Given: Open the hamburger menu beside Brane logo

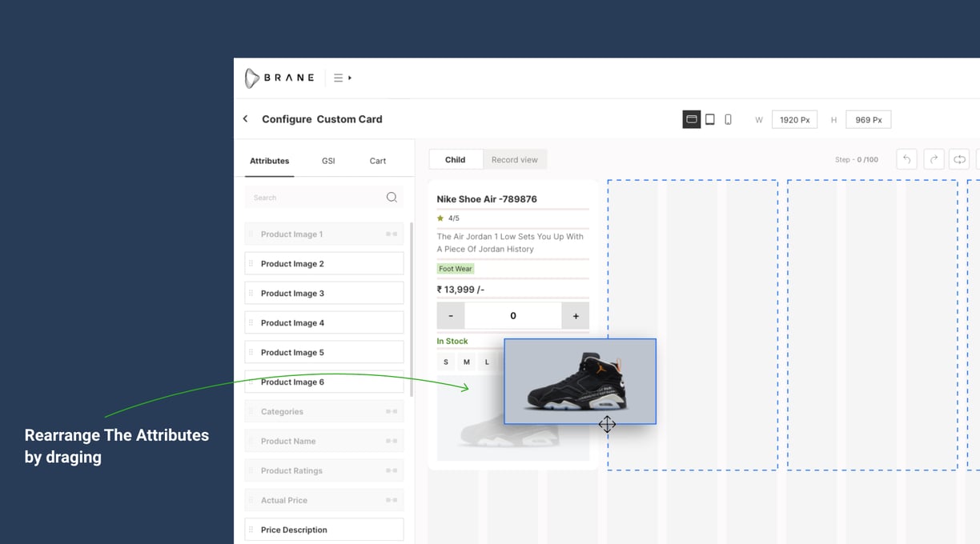Looking at the screenshot, I should click(342, 78).
